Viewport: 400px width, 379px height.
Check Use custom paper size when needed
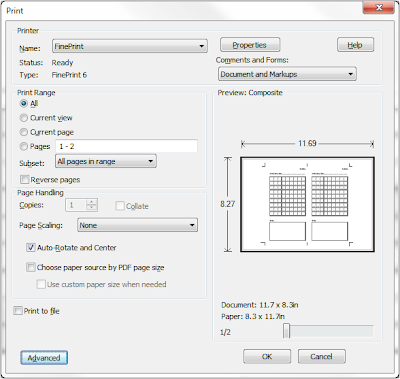coord(41,284)
